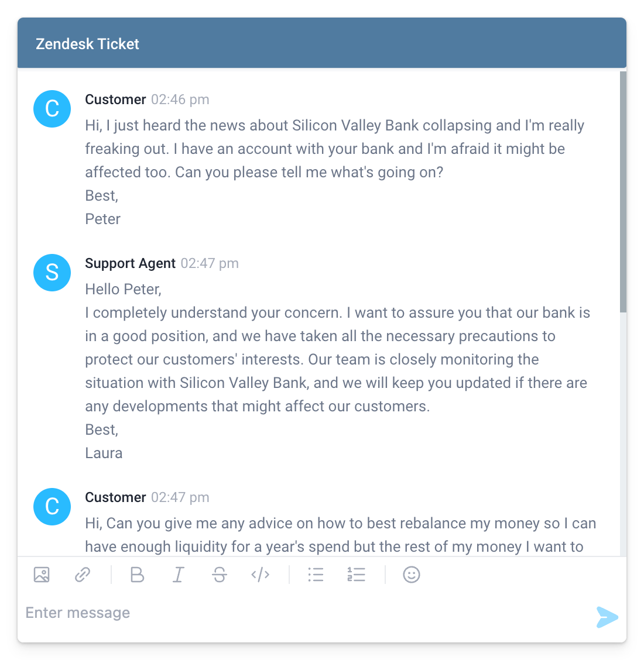
Task: Click the second Customer avatar
Action: coord(52,507)
